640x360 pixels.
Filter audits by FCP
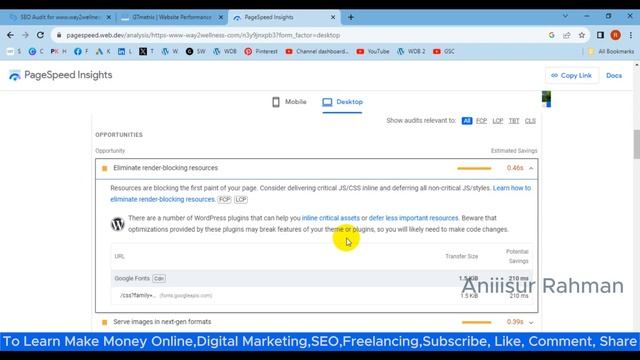pyautogui.click(x=482, y=121)
